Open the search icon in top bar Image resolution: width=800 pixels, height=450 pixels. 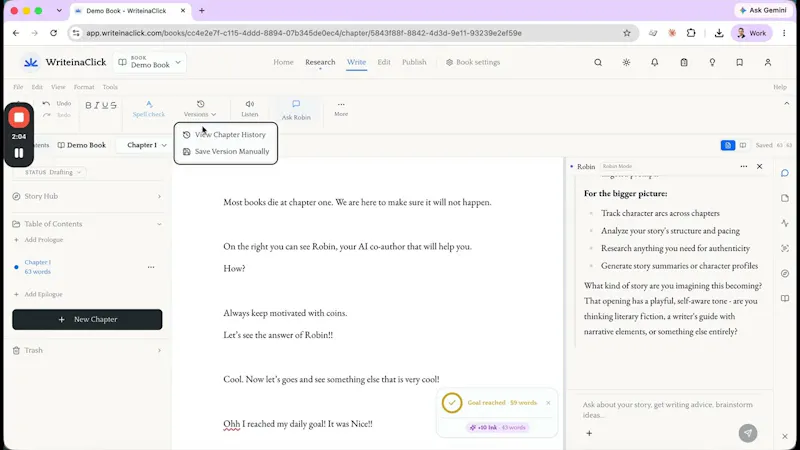coord(598,62)
